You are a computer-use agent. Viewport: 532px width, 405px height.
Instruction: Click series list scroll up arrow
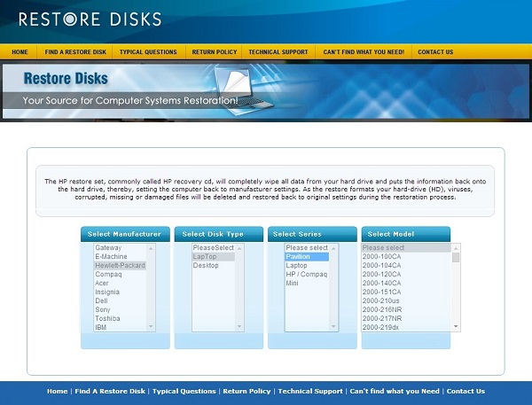[333, 248]
